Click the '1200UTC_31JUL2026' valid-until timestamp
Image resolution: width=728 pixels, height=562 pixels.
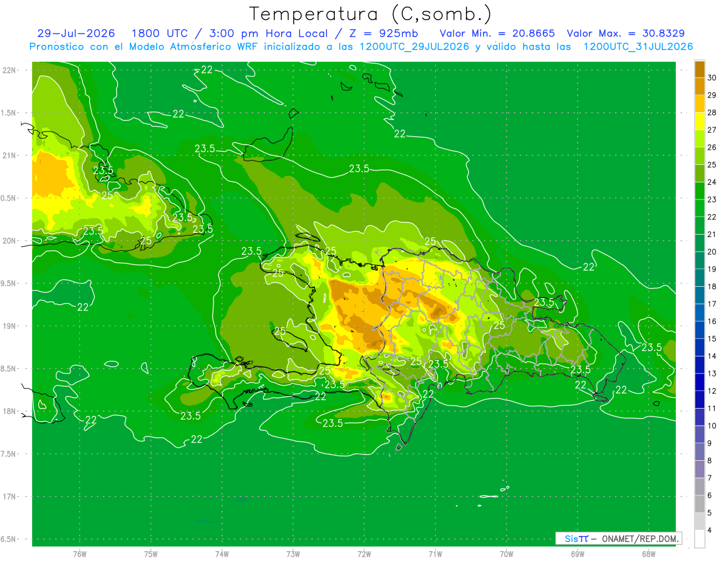tap(638, 47)
